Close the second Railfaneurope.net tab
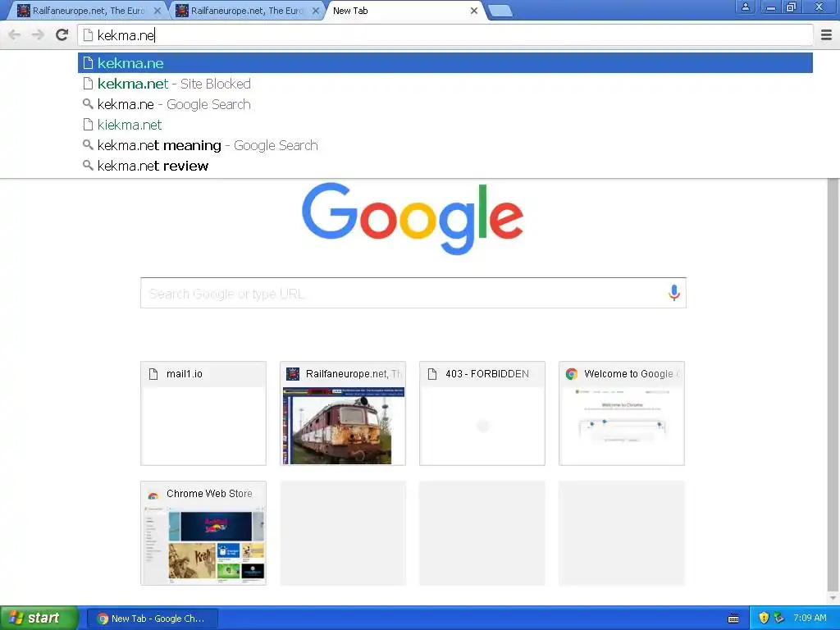The width and height of the screenshot is (840, 630). (x=316, y=11)
